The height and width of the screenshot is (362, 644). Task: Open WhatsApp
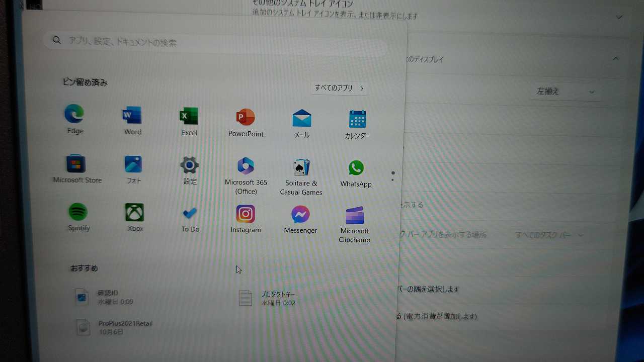(x=356, y=173)
